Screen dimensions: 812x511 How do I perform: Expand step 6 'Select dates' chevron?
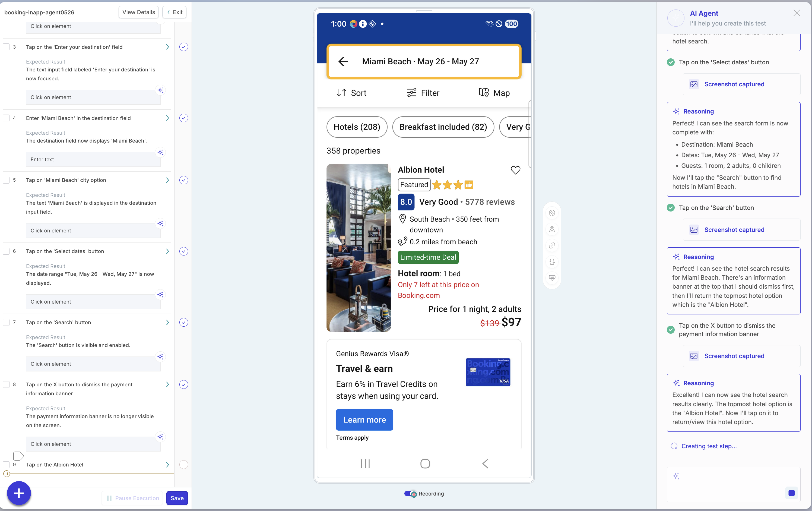[x=167, y=251]
